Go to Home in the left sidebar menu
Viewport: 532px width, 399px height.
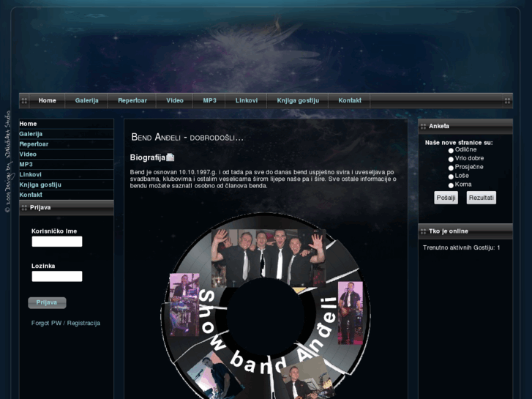pos(67,124)
